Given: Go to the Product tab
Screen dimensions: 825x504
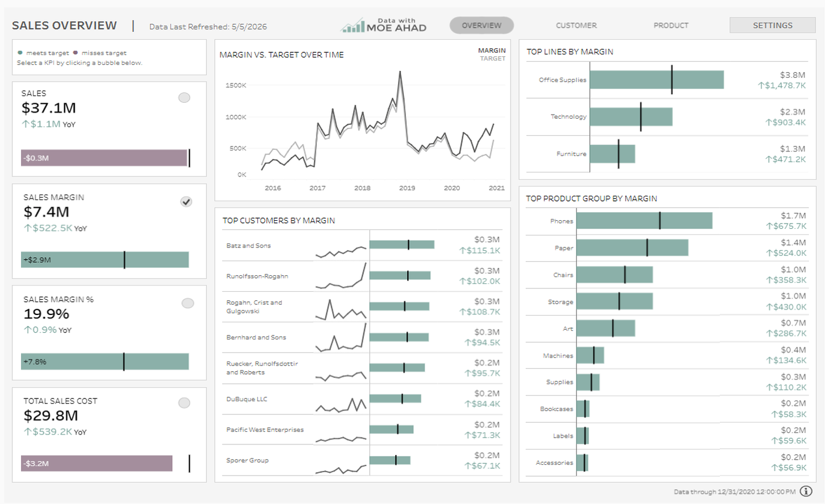Looking at the screenshot, I should [671, 26].
